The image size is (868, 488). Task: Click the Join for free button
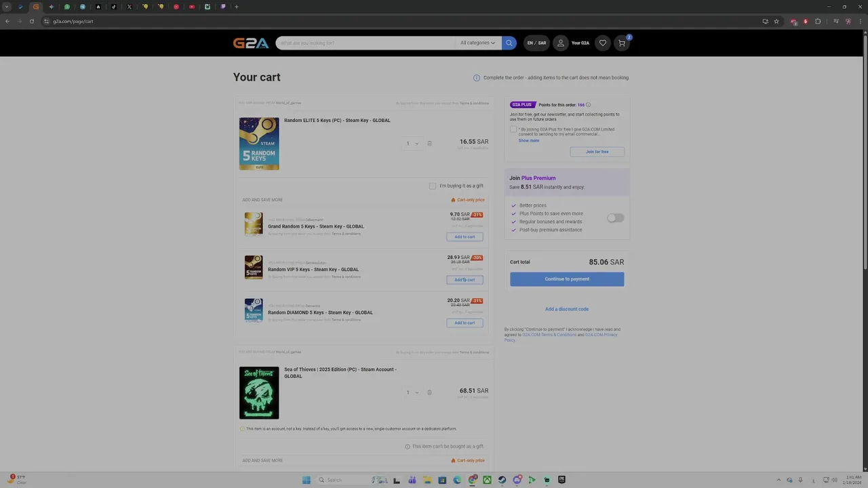[597, 152]
